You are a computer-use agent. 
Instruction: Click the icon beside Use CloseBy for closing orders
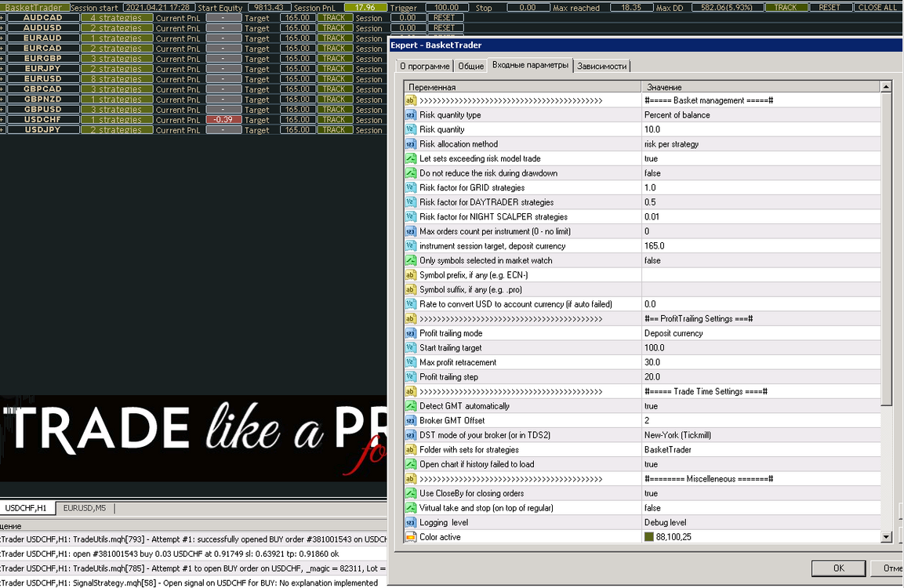coord(411,493)
